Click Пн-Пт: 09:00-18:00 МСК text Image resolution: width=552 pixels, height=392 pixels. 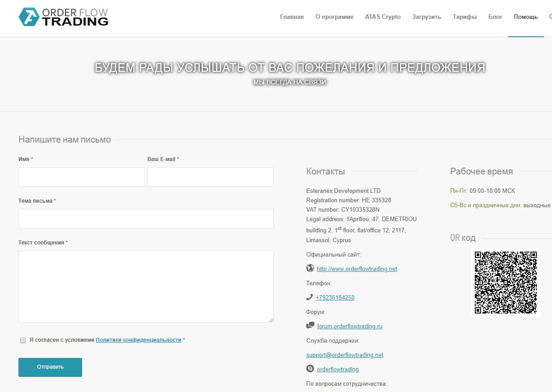[x=482, y=191]
